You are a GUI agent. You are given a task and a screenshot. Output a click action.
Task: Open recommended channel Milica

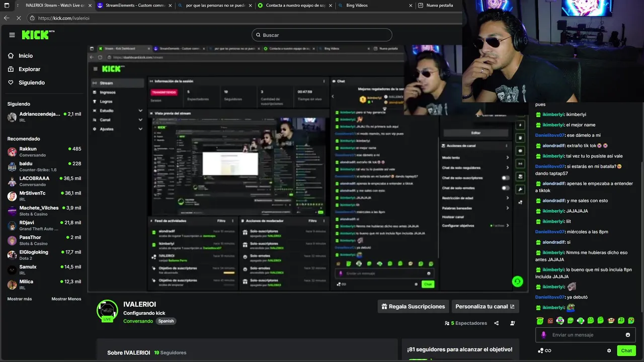[44, 285]
